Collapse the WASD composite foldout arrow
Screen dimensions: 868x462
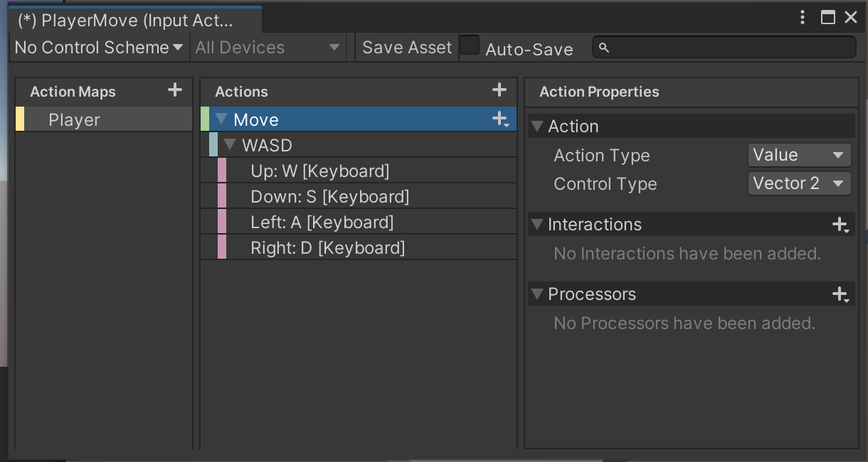(229, 145)
